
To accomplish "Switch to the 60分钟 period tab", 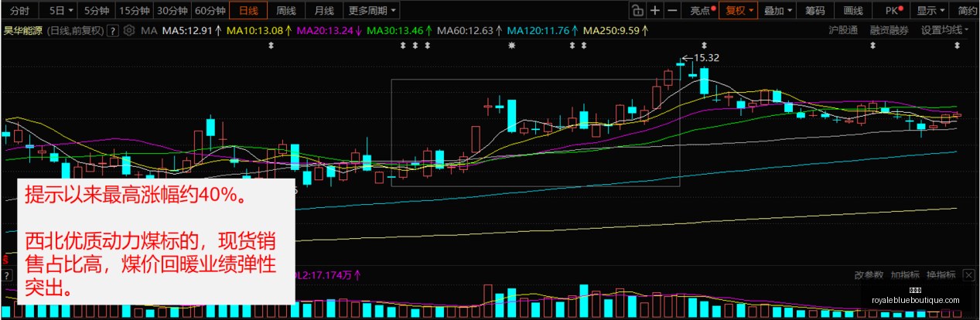I will point(210,11).
